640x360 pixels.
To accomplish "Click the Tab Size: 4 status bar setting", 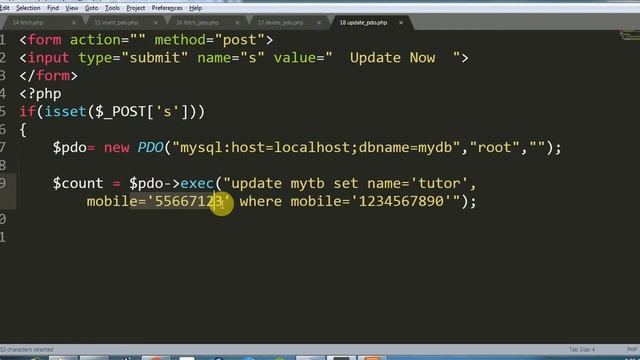I will [x=582, y=349].
